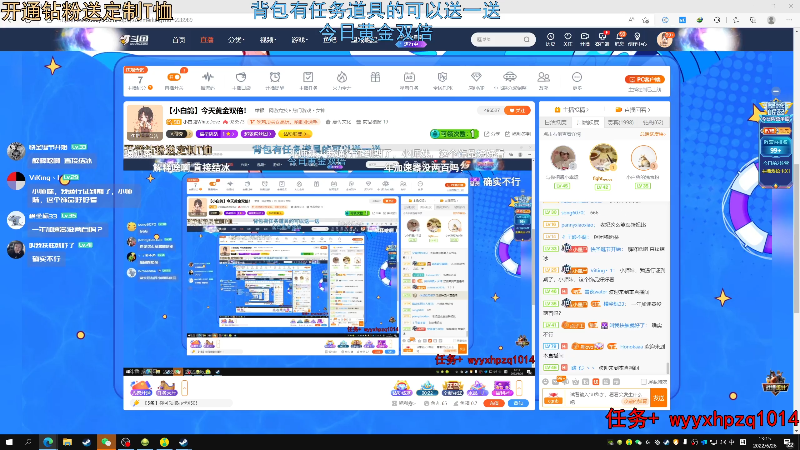Open the user profile avatar in the top bar
Screen dimensions: 800x450
point(664,39)
